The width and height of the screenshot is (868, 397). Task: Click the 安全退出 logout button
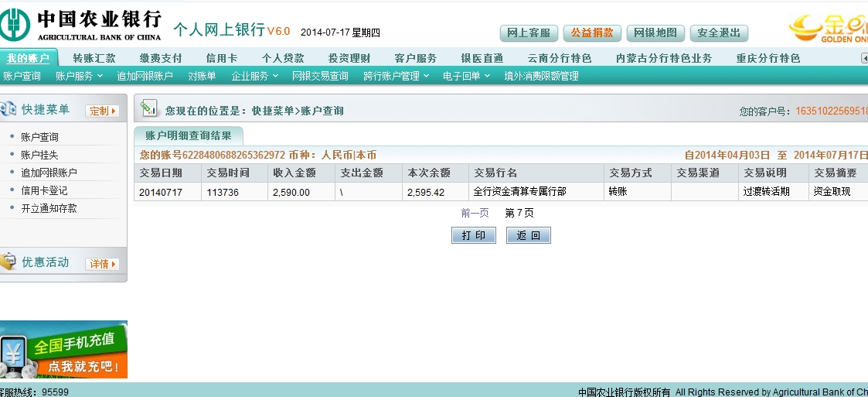point(719,33)
